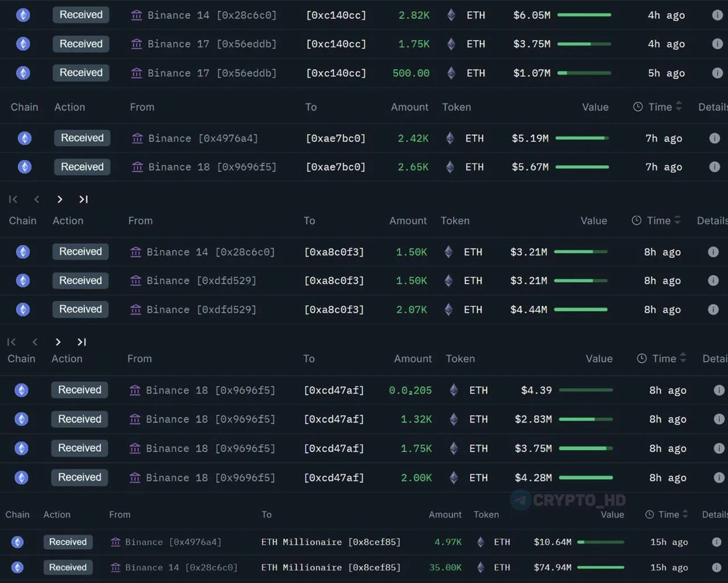Go to next page below the $5.67M row
728x583 pixels.
click(59, 199)
